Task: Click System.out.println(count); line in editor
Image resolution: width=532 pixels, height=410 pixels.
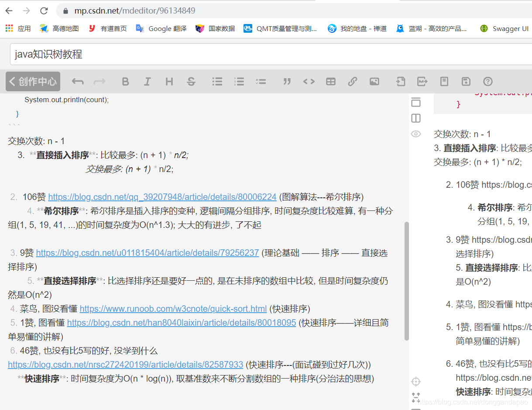Action: [66, 100]
